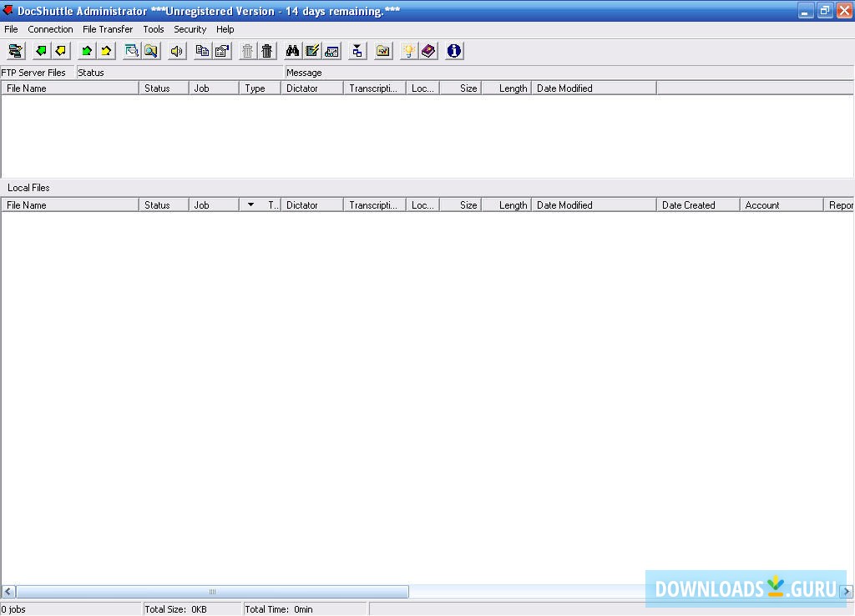
Task: Click the window-with-glasses toolbar icon
Action: pyautogui.click(x=332, y=51)
